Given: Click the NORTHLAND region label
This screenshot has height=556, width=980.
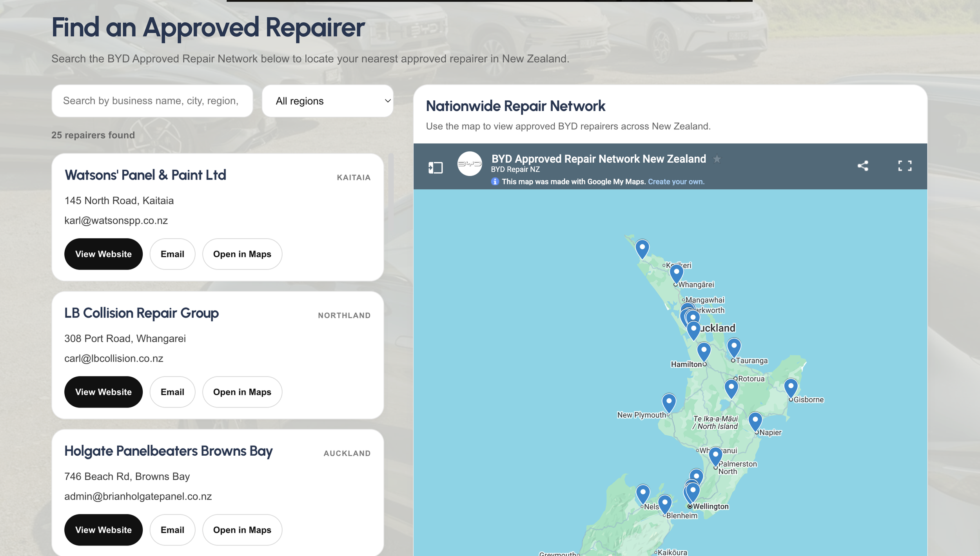Looking at the screenshot, I should (344, 315).
